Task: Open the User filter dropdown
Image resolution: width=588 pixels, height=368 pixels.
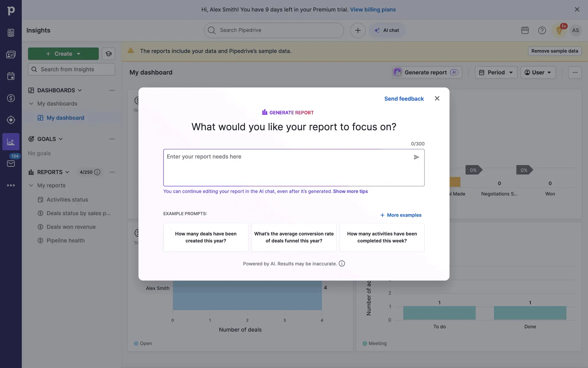Action: coord(538,72)
